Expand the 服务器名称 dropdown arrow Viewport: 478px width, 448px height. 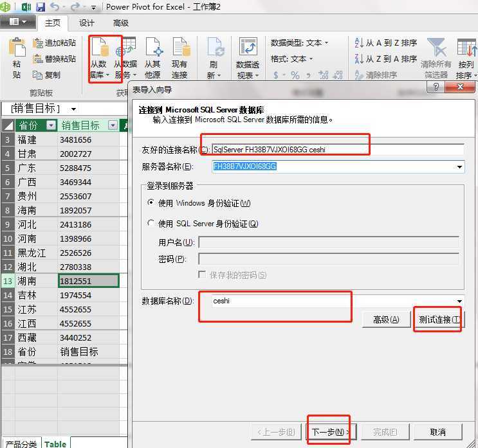459,166
